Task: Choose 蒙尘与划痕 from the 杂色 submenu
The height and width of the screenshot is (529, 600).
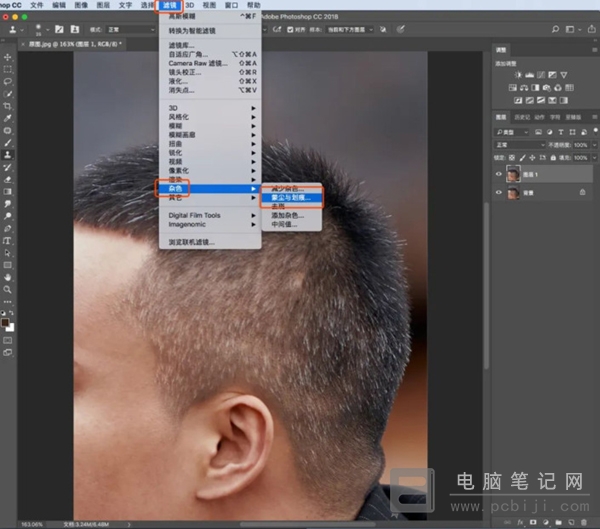Action: [292, 198]
